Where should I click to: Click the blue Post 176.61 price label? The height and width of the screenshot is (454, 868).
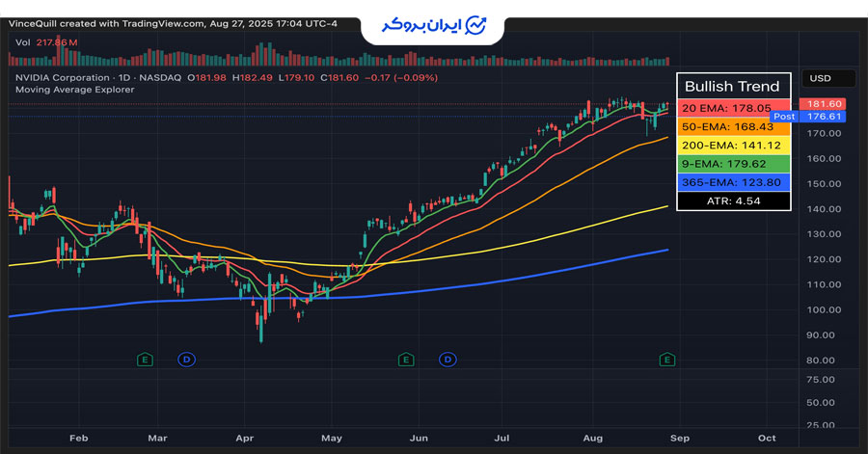pyautogui.click(x=812, y=117)
